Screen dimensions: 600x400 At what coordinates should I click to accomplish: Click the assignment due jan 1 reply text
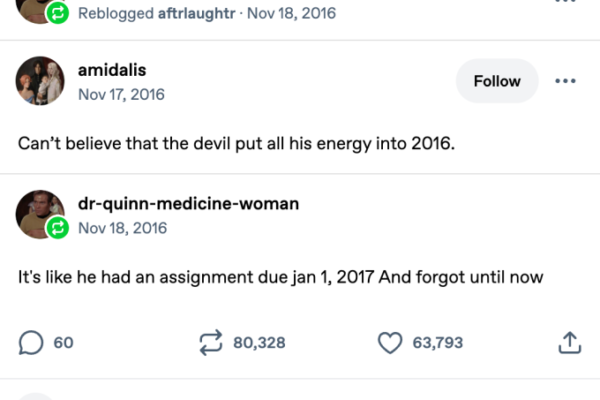[x=280, y=277]
